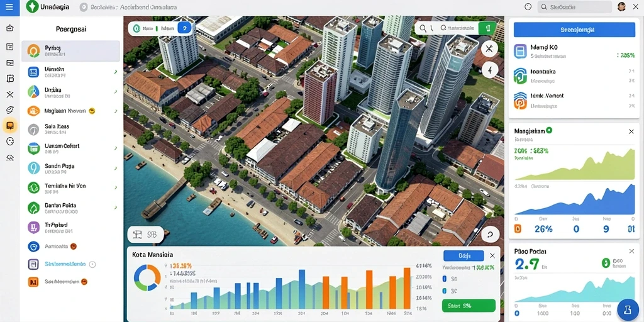This screenshot has height=322, width=644.
Task: Select the Pyrag item in sidebar list
Action: click(70, 50)
